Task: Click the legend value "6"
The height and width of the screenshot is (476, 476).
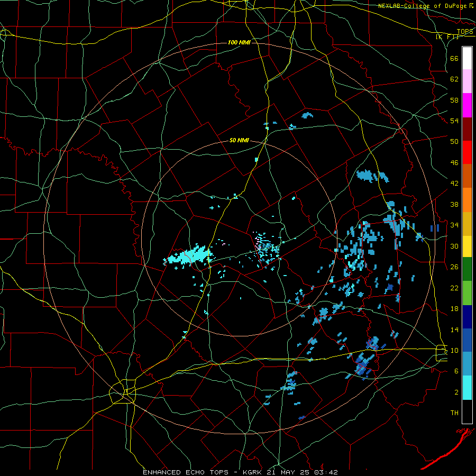Action: coord(456,371)
